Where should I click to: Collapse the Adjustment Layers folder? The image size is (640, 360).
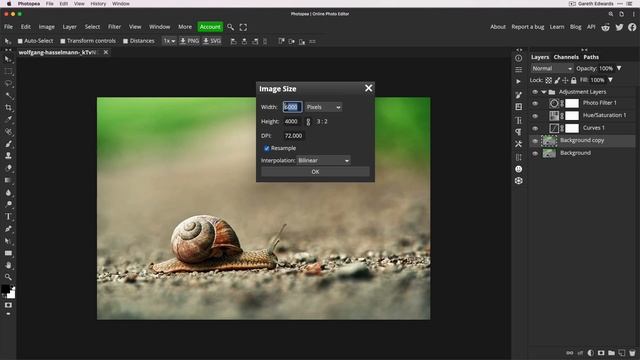[544, 92]
